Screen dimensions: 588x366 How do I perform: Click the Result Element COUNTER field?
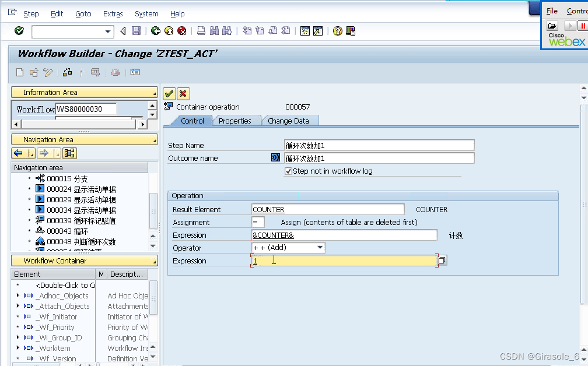click(328, 209)
